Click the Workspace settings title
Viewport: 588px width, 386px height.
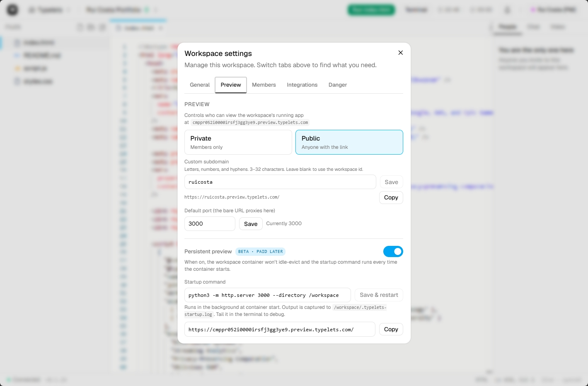pos(218,53)
